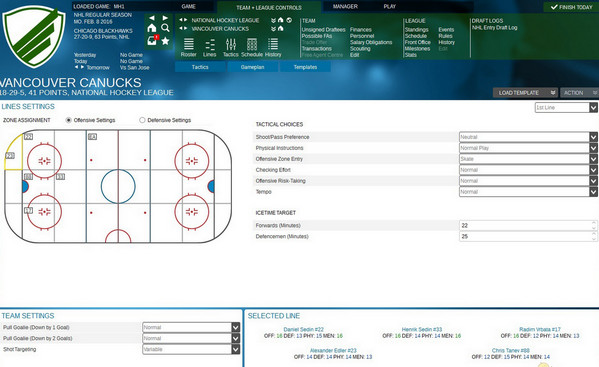Select player marker 23 in yellow zone

[x=10, y=156]
